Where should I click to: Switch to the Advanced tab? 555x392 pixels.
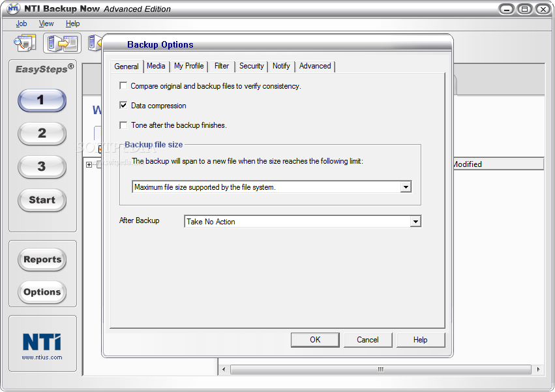click(315, 66)
